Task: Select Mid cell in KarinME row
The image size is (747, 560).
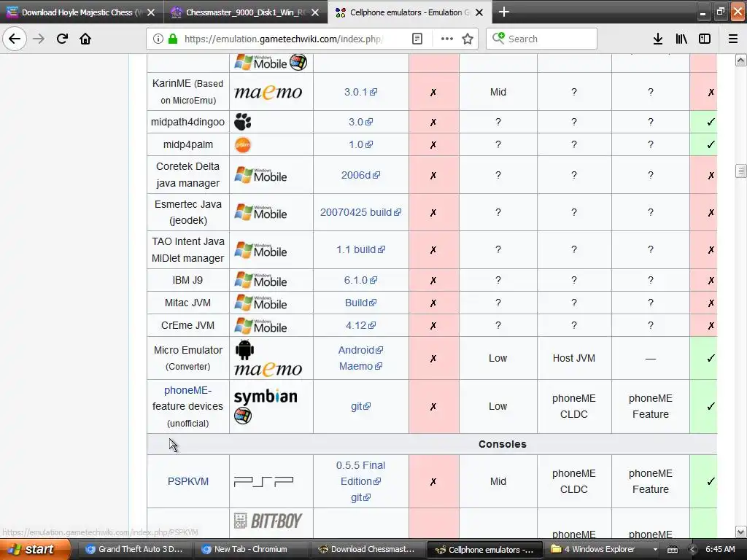Action: (498, 92)
